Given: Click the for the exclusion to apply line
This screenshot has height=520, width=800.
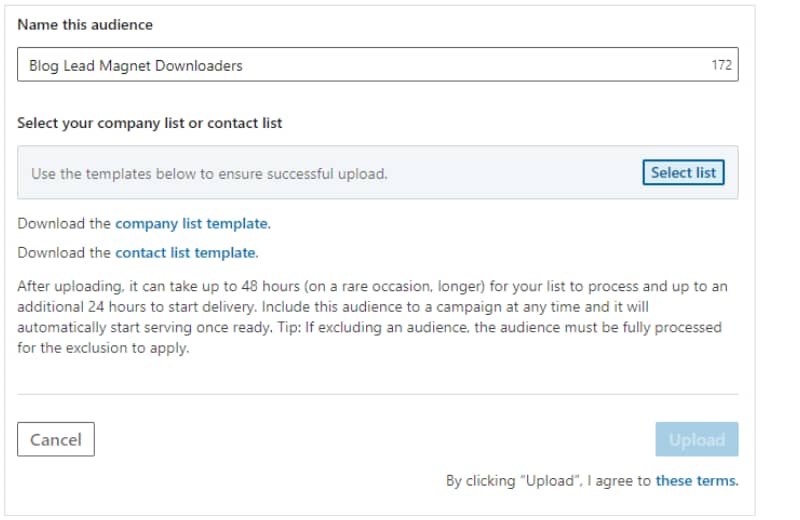Looking at the screenshot, I should point(103,348).
